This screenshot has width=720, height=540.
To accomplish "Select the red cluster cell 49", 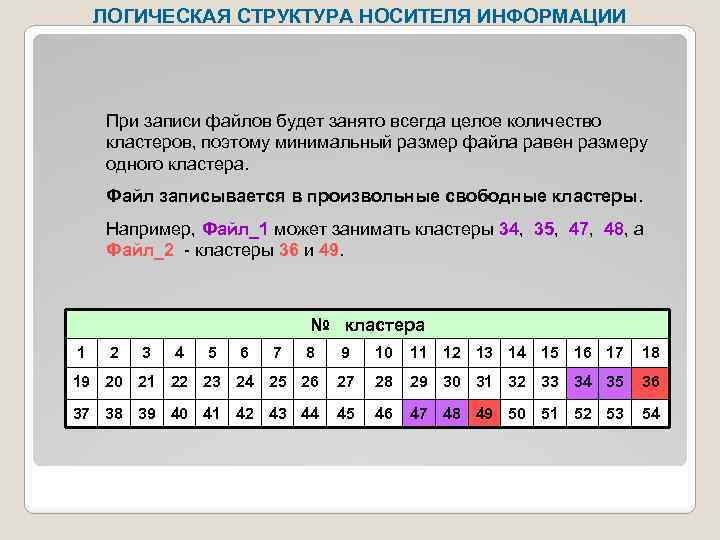I will (484, 413).
